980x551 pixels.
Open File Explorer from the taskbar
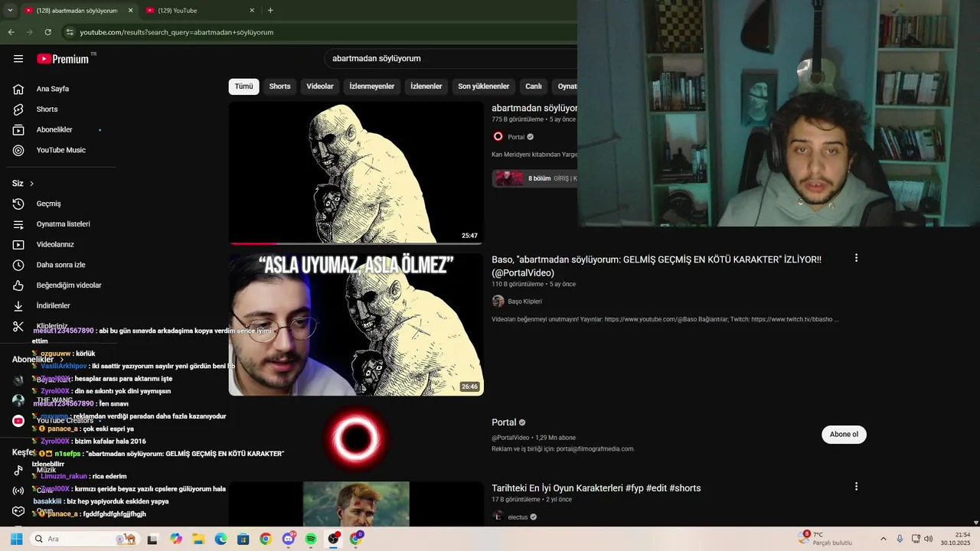(x=198, y=539)
